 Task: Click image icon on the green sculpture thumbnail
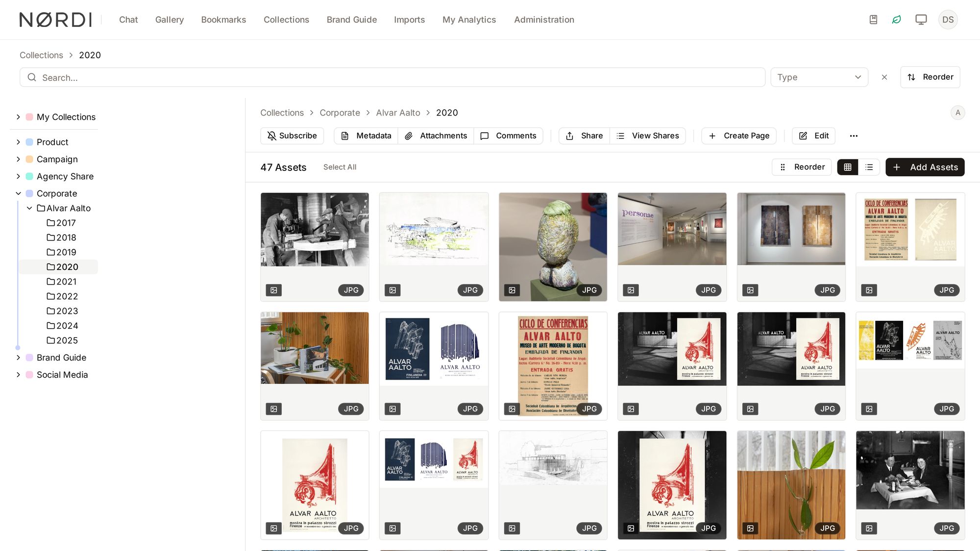click(x=512, y=290)
